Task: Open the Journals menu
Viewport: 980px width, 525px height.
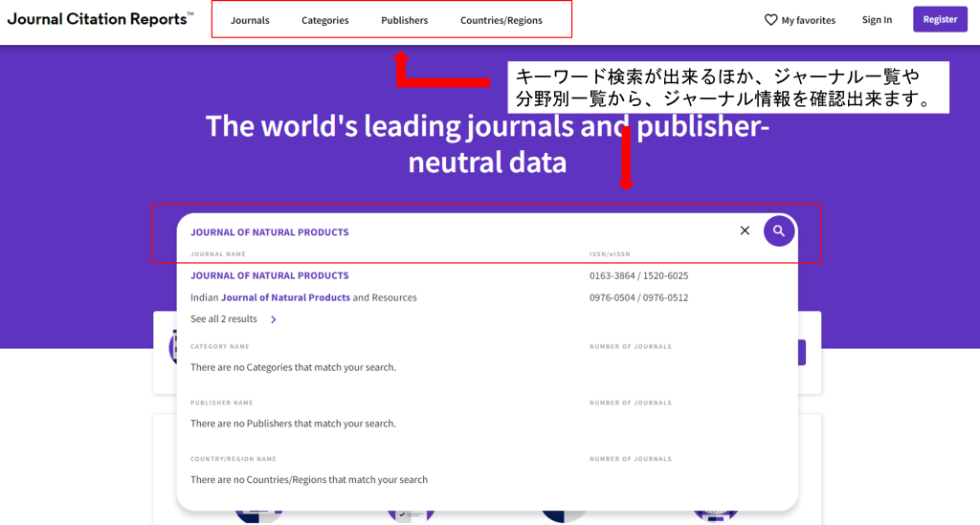Action: [x=250, y=20]
